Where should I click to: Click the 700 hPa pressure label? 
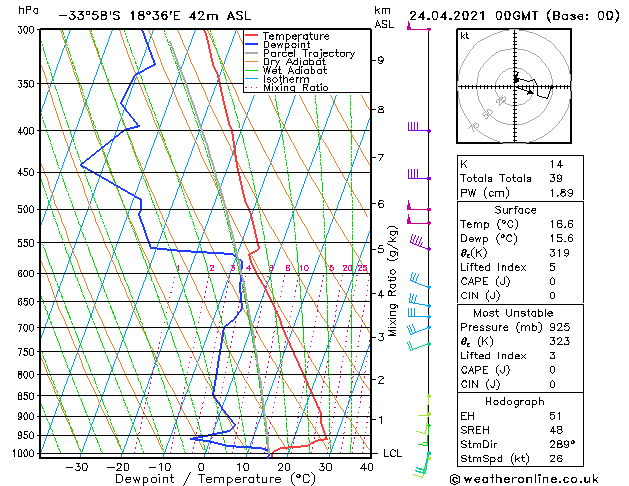(28, 328)
